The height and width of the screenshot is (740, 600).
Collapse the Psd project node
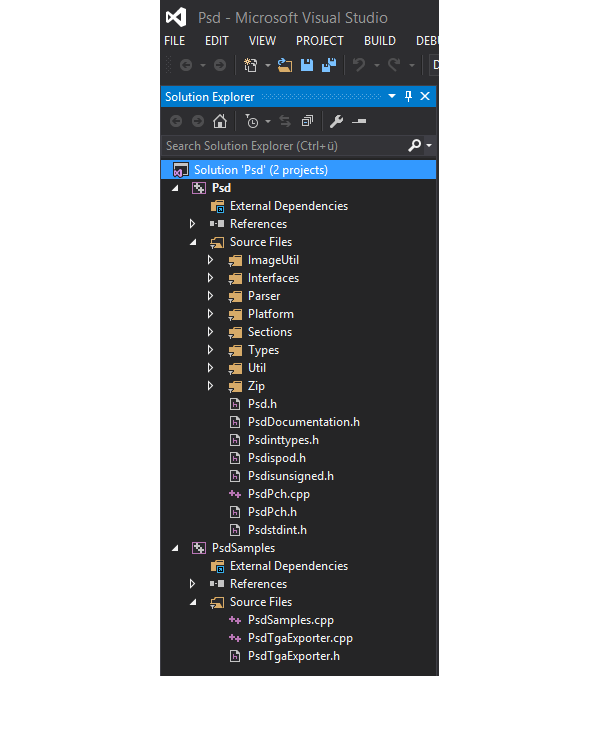coord(175,188)
